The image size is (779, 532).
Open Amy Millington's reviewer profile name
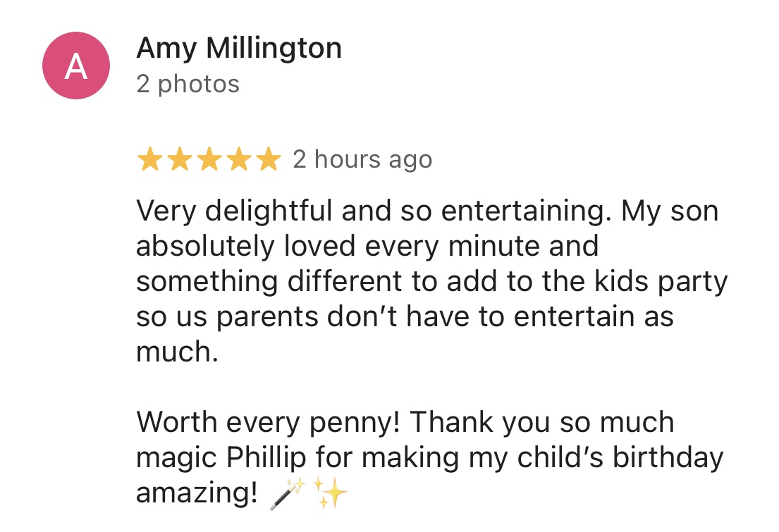click(239, 49)
